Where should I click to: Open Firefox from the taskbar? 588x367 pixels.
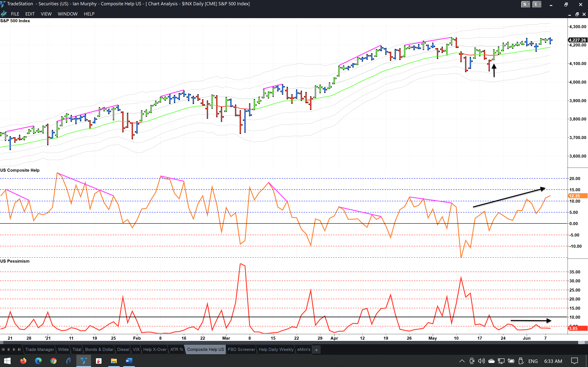click(x=23, y=361)
